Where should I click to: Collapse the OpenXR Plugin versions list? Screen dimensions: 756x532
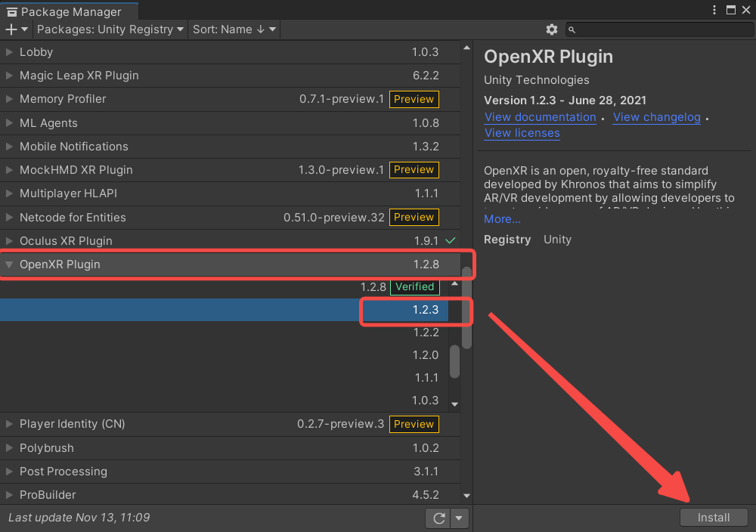click(x=9, y=264)
